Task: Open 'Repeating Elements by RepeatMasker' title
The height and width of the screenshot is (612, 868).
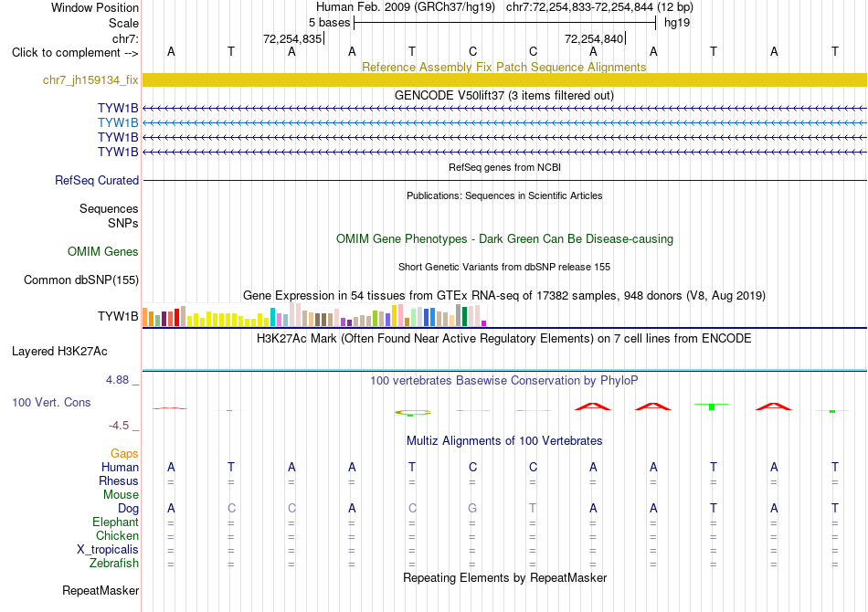Action: tap(504, 577)
